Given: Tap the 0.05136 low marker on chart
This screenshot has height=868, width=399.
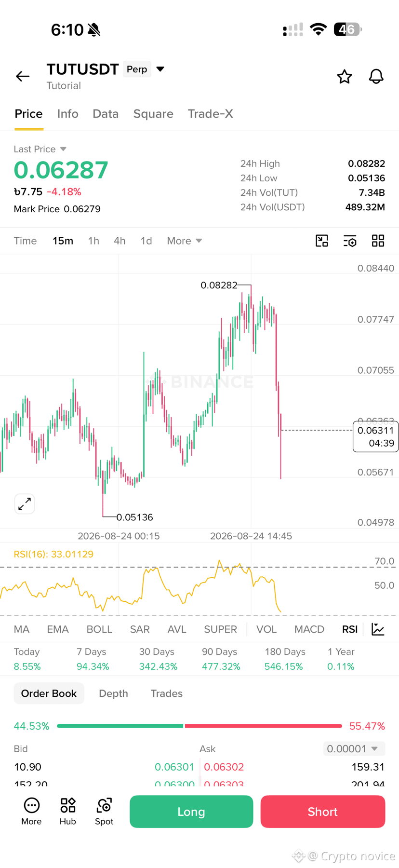Looking at the screenshot, I should click(x=135, y=517).
